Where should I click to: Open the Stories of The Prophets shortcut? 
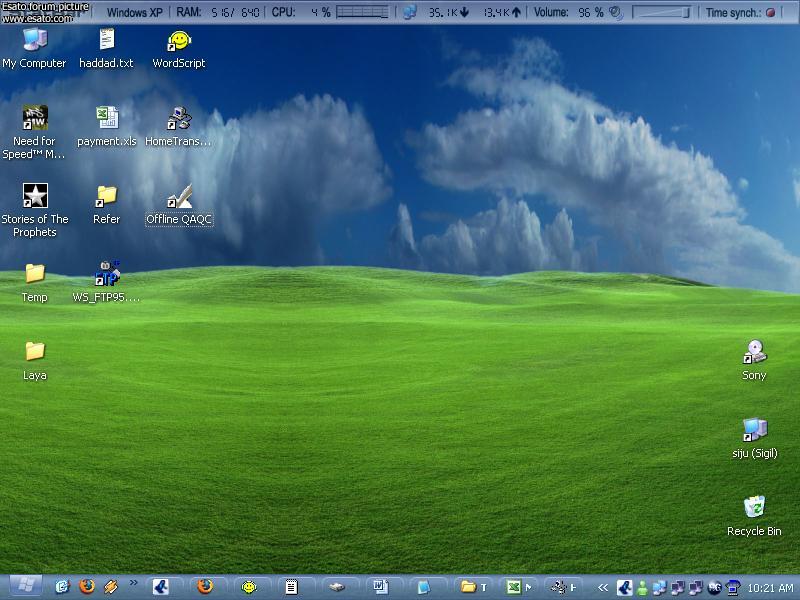(x=34, y=196)
